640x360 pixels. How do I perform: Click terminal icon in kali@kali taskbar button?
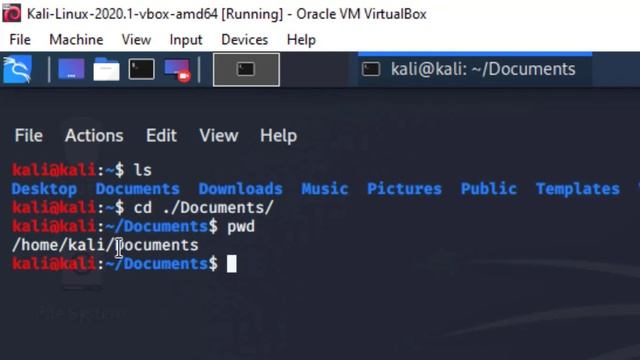click(371, 69)
